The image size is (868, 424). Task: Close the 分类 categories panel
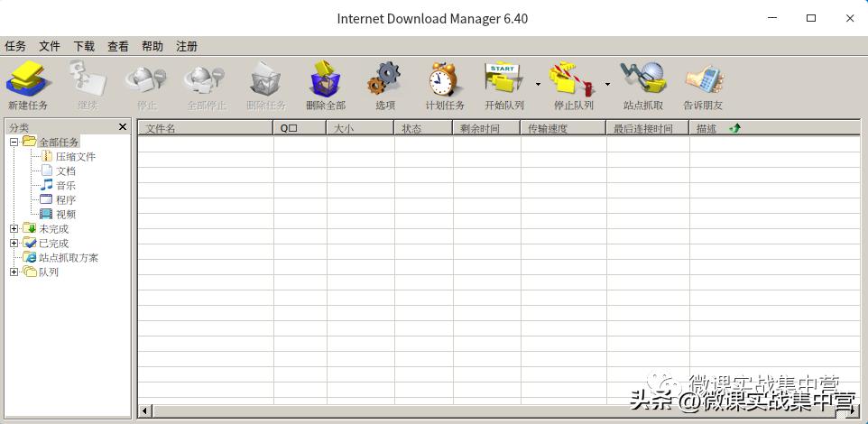click(123, 127)
